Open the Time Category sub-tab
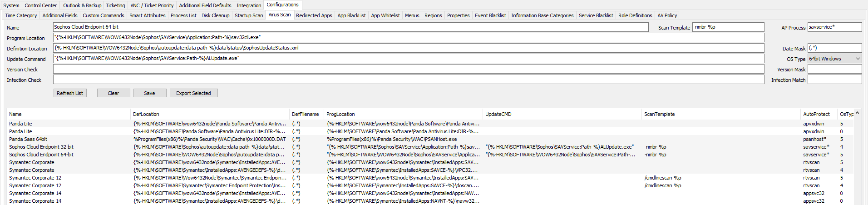Image resolution: width=868 pixels, height=205 pixels. pos(21,15)
